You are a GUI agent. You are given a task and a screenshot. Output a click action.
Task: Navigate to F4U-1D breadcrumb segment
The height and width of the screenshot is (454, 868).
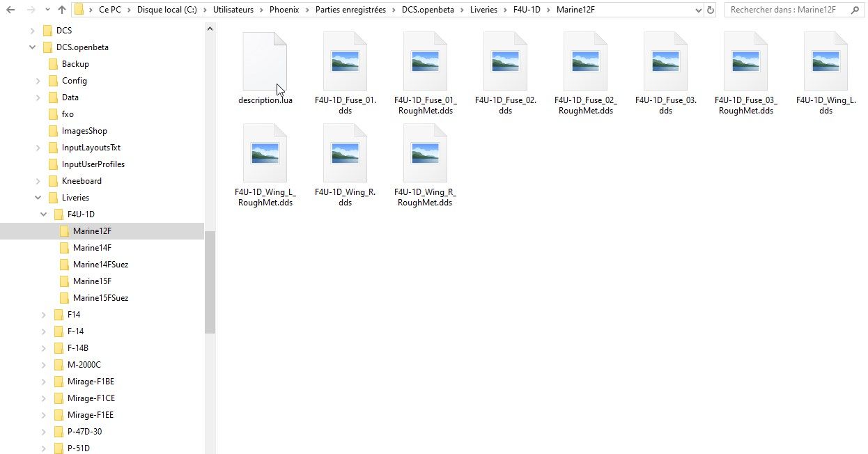527,10
